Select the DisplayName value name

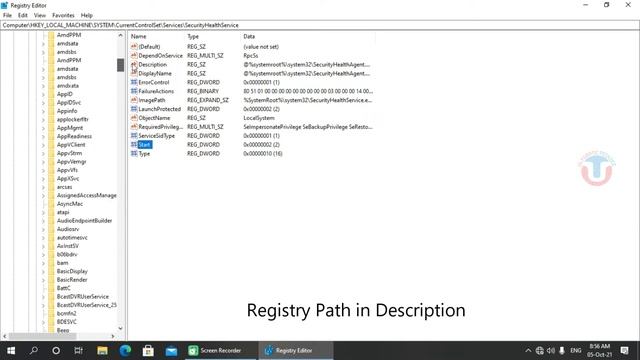[155, 73]
